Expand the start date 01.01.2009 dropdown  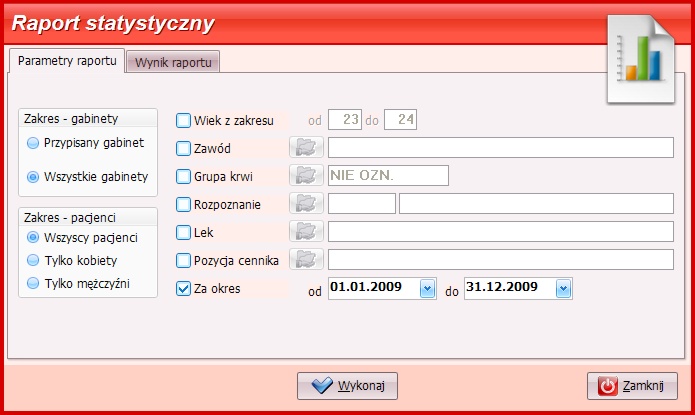coord(428,289)
